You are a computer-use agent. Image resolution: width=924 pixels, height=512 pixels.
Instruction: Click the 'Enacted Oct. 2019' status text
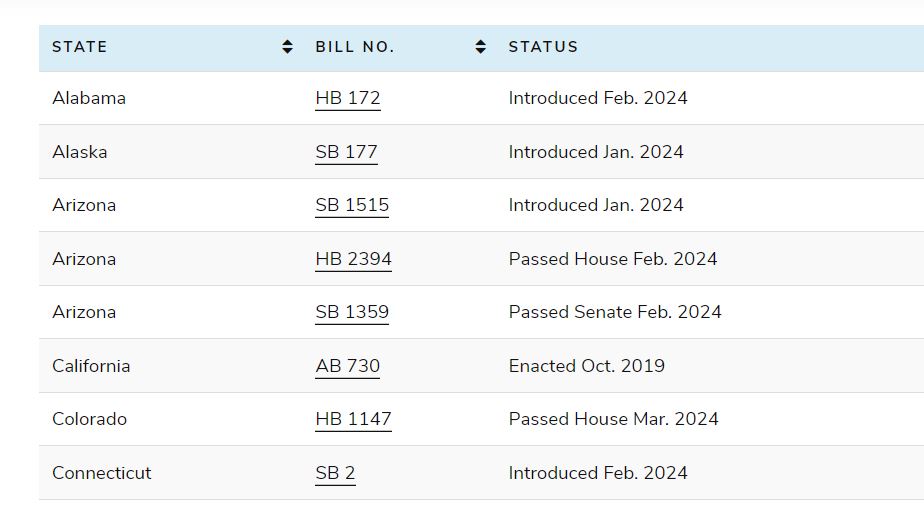586,366
